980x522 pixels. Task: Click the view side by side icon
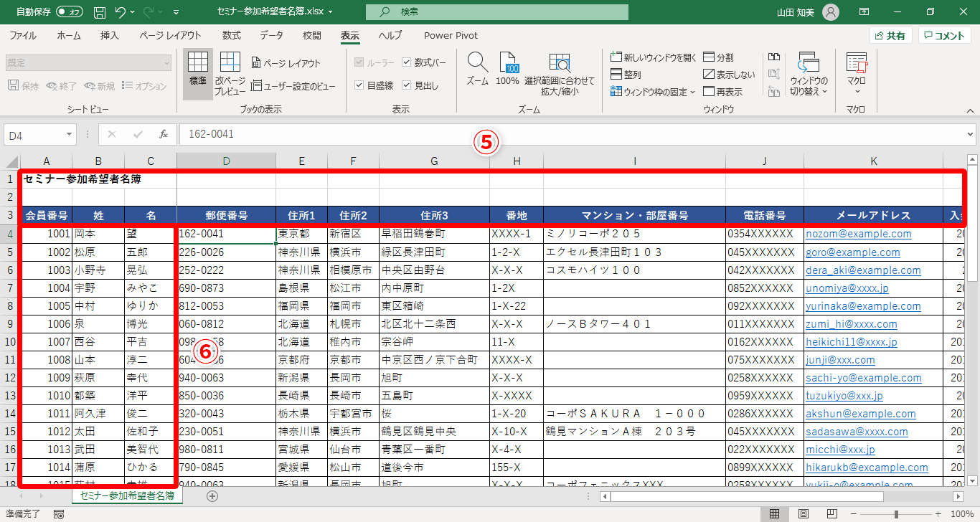point(774,57)
